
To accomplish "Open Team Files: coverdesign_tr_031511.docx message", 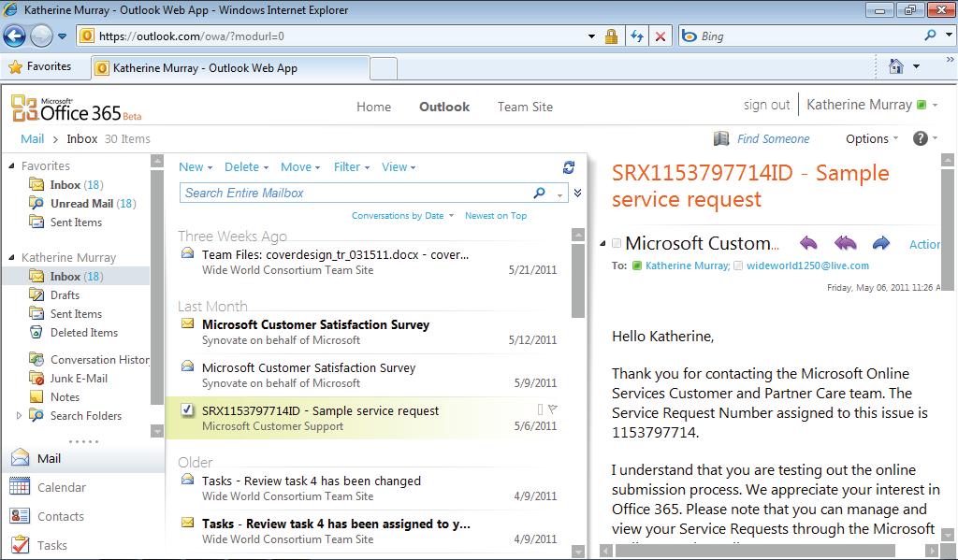I will pos(369,262).
